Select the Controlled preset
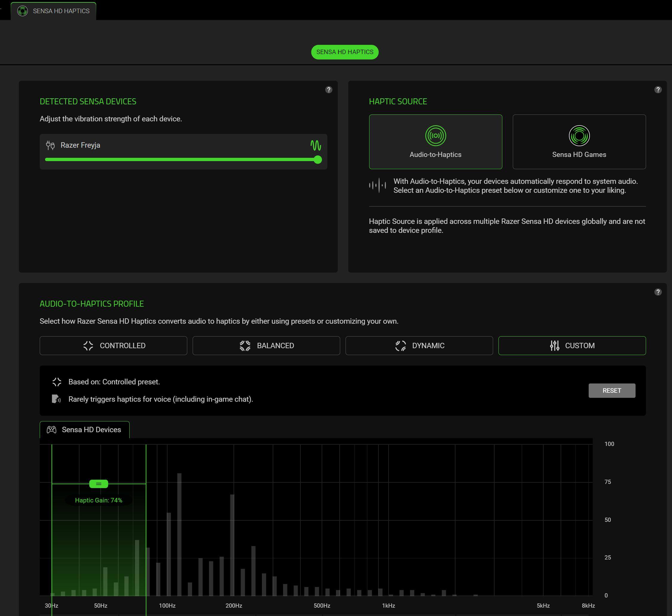 [113, 346]
